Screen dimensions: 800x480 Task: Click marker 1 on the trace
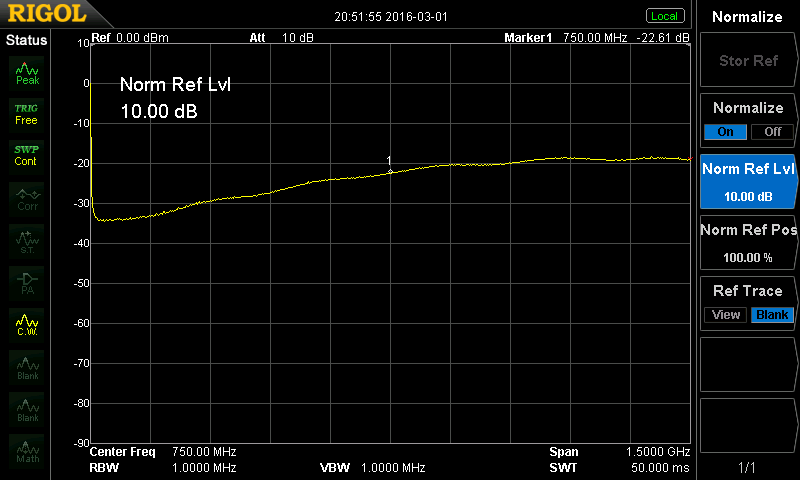390,170
